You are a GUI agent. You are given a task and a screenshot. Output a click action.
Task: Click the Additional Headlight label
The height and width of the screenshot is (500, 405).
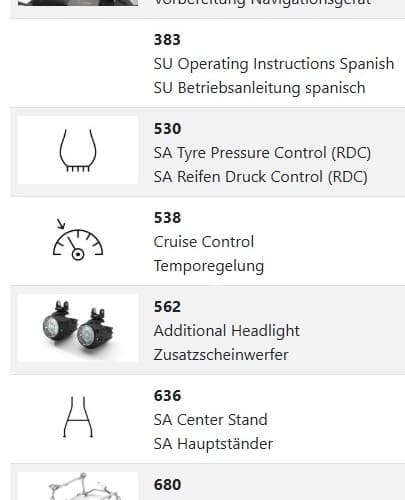227,331
